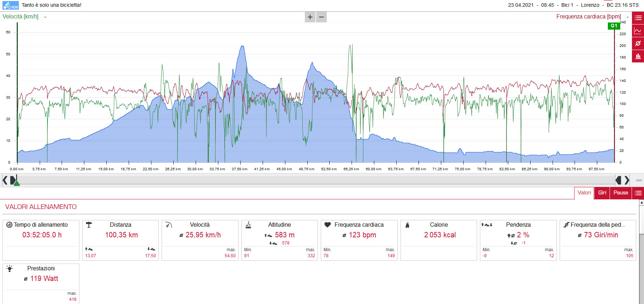This screenshot has height=304, width=644.
Task: Open Velocità axis dropdown arrow
Action: point(45,17)
